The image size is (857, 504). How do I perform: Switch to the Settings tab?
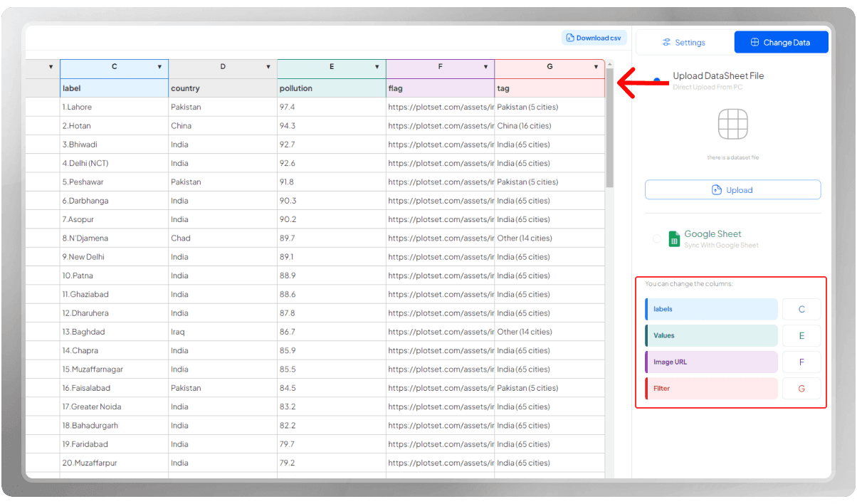(x=684, y=43)
